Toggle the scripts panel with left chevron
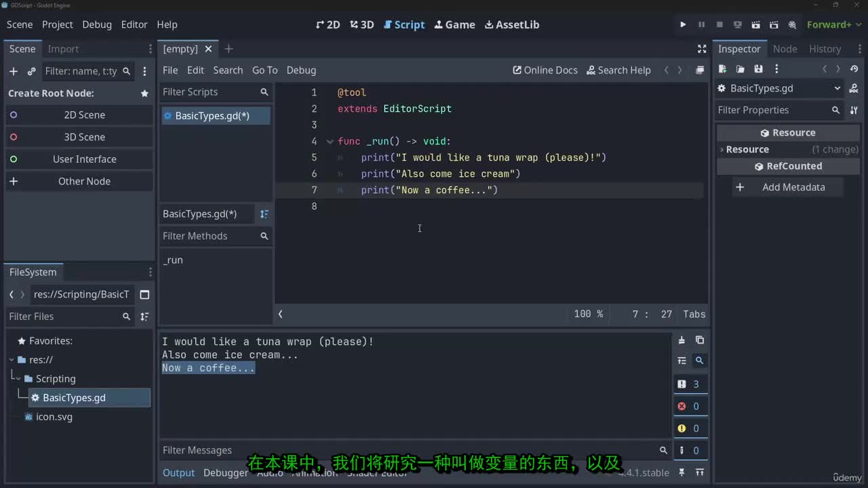Screen dimensions: 868x488 pos(280,314)
